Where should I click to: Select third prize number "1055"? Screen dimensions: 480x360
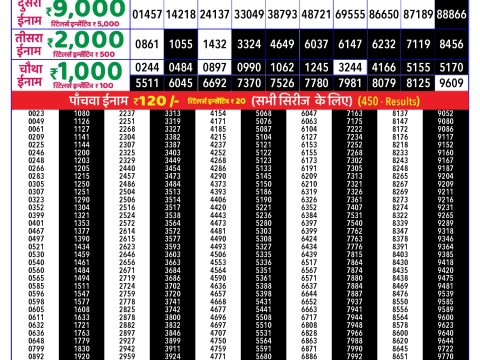point(181,44)
